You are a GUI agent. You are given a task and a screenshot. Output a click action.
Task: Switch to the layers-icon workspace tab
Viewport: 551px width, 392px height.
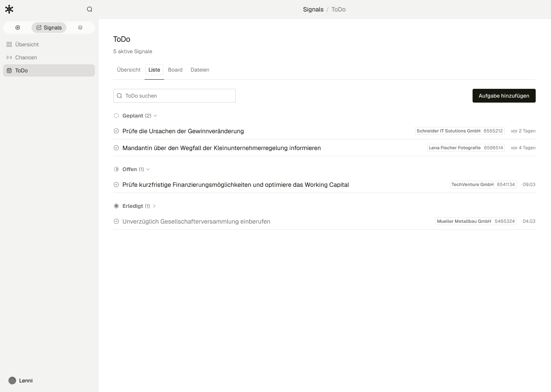tap(80, 28)
